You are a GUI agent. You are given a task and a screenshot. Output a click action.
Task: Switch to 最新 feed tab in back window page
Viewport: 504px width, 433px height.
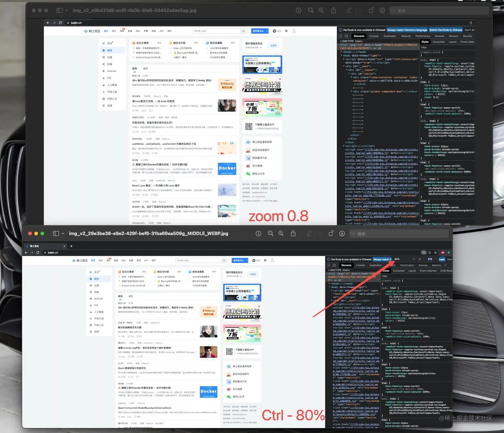(145, 69)
